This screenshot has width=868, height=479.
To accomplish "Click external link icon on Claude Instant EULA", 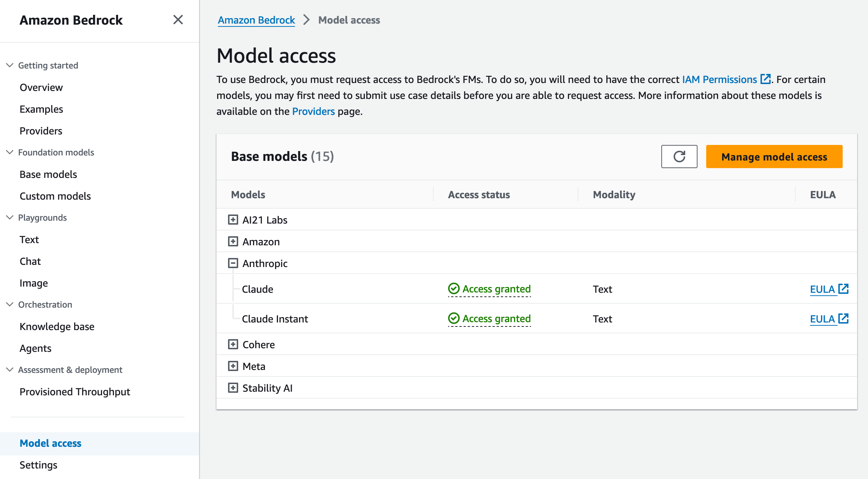I will coord(843,318).
